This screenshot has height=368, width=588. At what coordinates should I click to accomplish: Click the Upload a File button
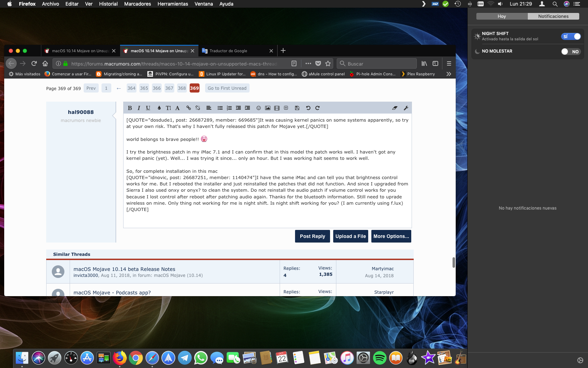click(x=351, y=236)
